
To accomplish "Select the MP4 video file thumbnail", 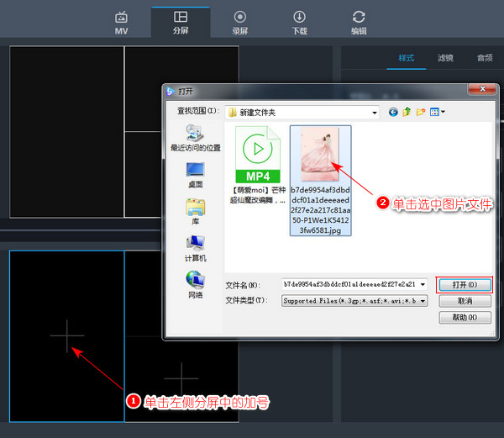I will pyautogui.click(x=258, y=155).
